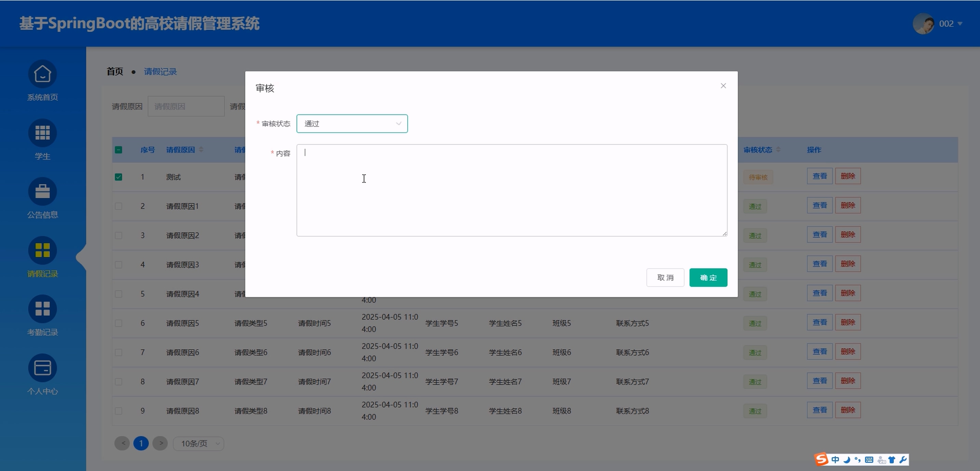Click the 确定 confirm button

click(708, 278)
